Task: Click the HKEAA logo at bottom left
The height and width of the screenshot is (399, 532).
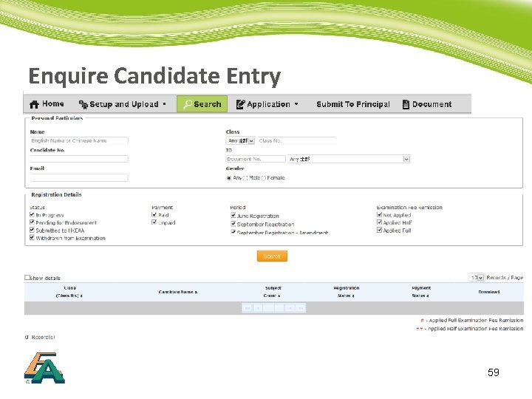Action: tap(44, 368)
